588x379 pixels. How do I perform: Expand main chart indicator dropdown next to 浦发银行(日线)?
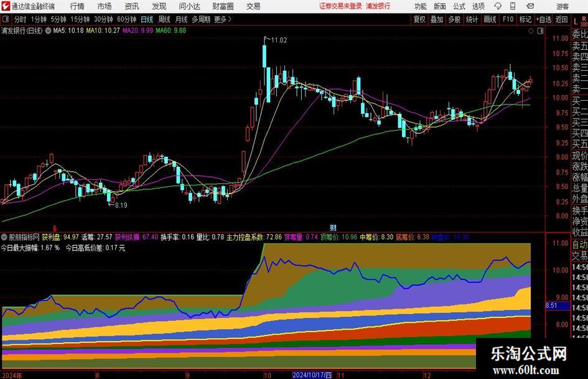49,30
